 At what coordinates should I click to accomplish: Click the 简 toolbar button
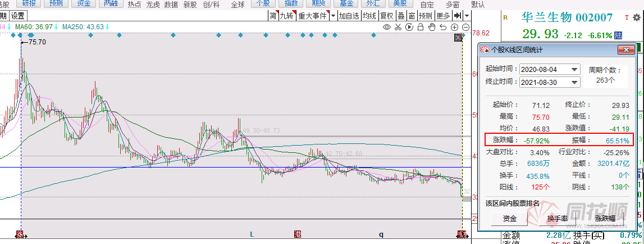[273, 16]
